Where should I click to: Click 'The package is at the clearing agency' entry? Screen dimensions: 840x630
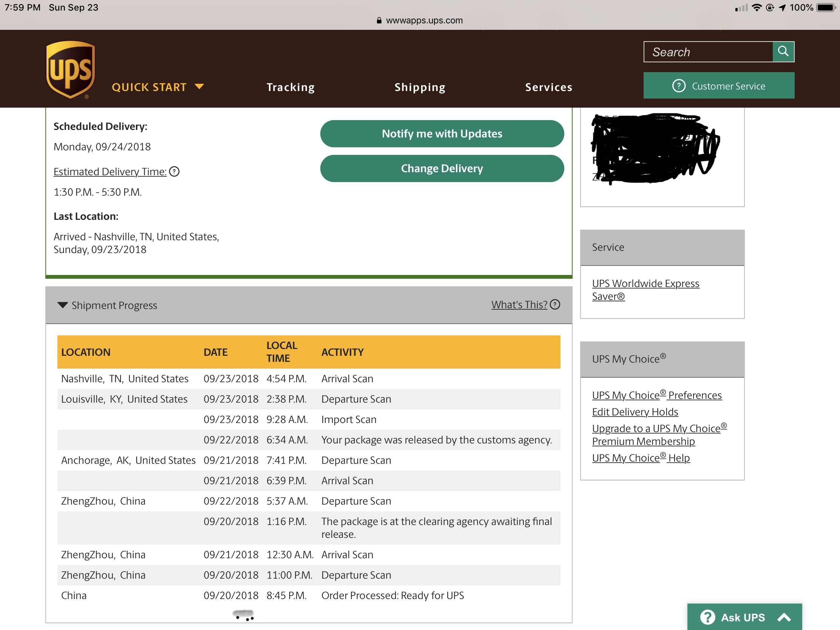pyautogui.click(x=436, y=528)
